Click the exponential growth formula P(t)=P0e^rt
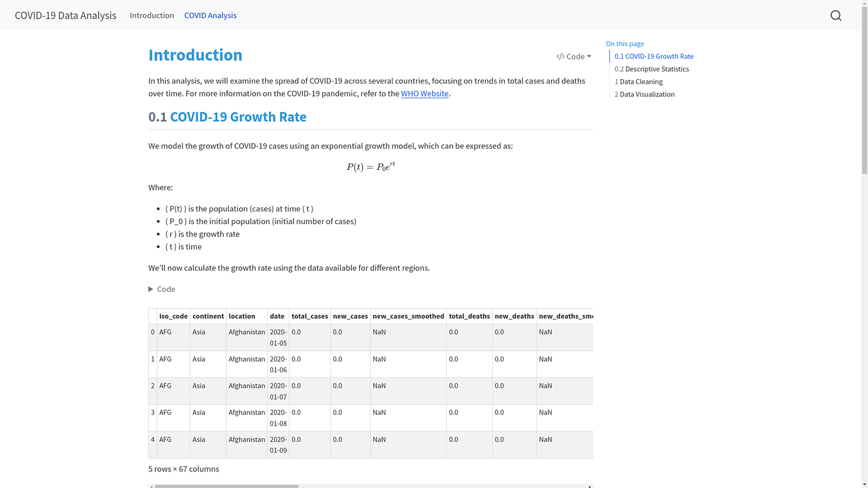 [370, 167]
